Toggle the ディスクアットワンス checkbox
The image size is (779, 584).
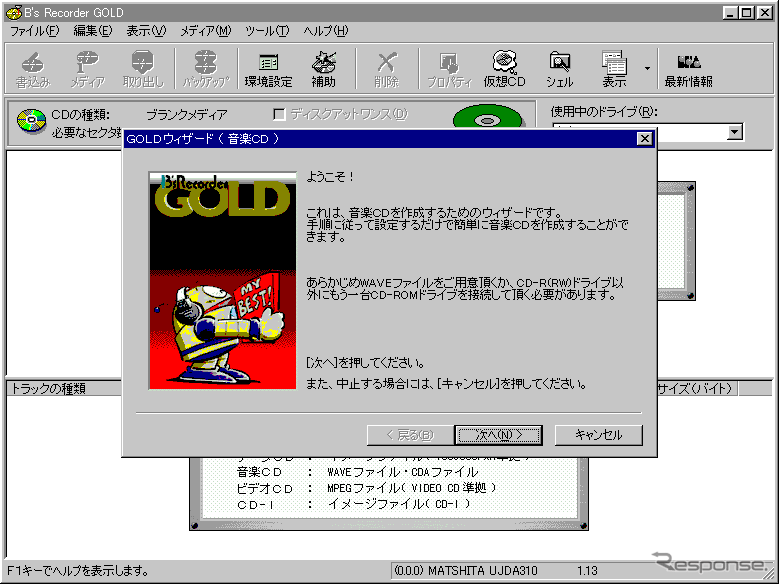coord(280,115)
